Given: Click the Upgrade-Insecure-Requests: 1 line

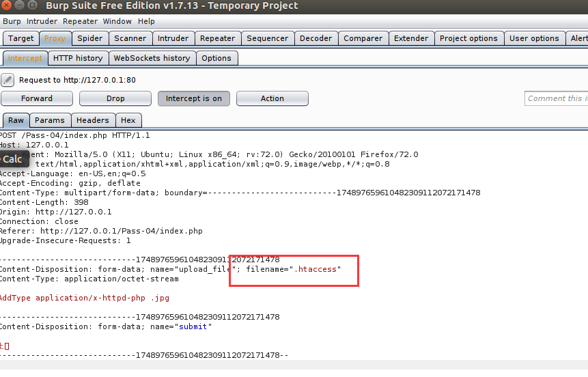Looking at the screenshot, I should 66,241.
